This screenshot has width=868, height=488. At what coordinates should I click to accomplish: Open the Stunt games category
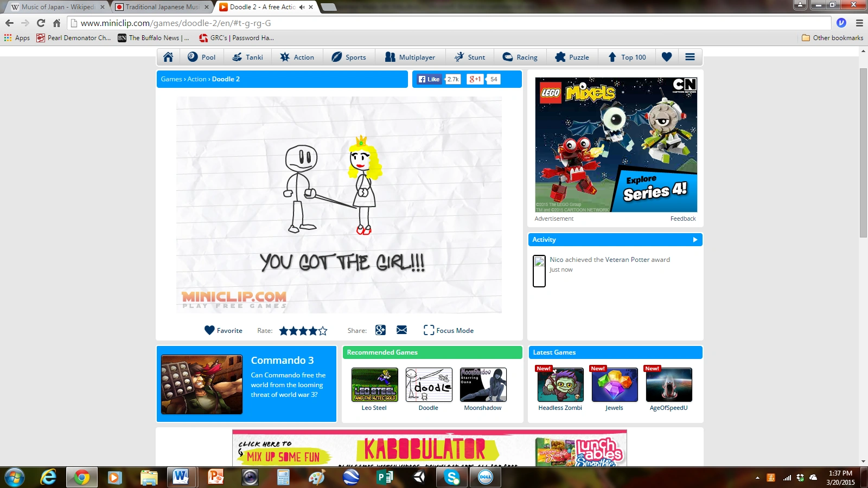tap(470, 57)
